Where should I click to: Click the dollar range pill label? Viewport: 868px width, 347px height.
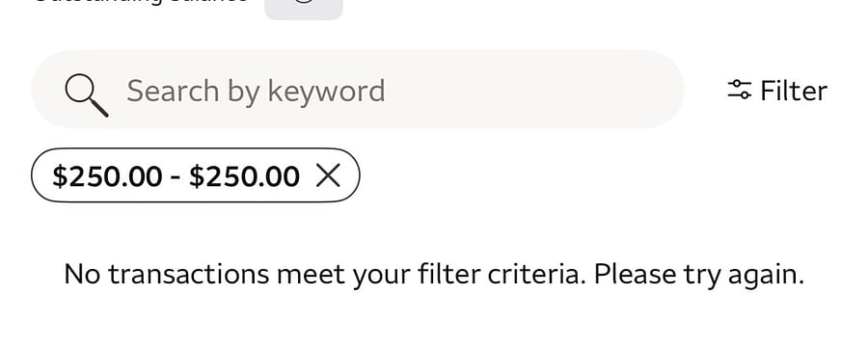(176, 176)
